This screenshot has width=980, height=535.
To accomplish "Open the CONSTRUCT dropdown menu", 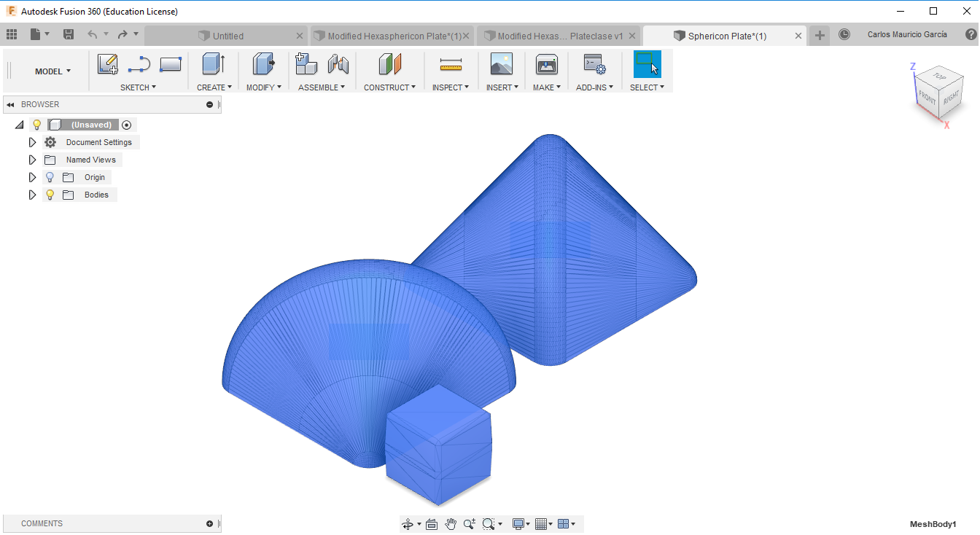I will (390, 87).
